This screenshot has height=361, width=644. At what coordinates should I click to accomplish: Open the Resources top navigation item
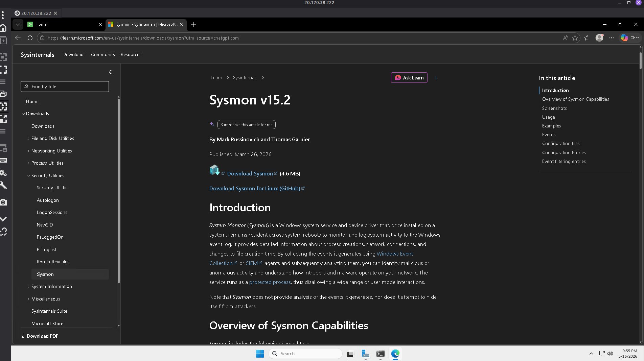coord(131,54)
